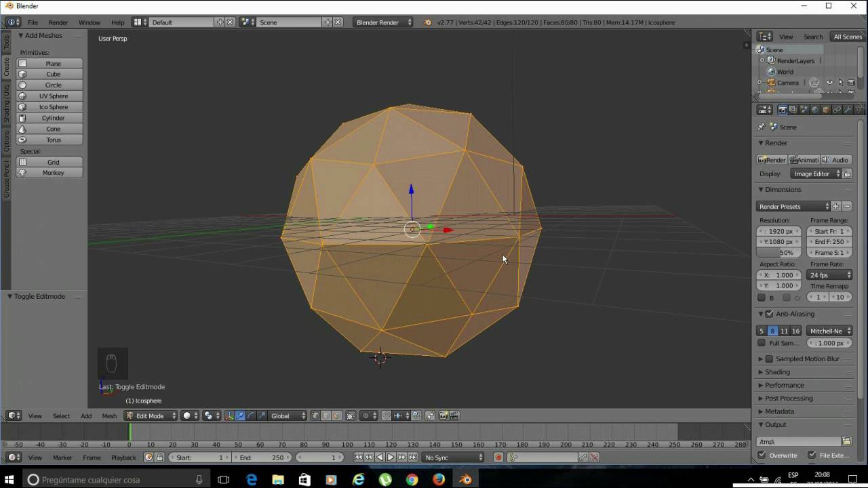
Task: Add a Torus primitive
Action: click(50, 140)
